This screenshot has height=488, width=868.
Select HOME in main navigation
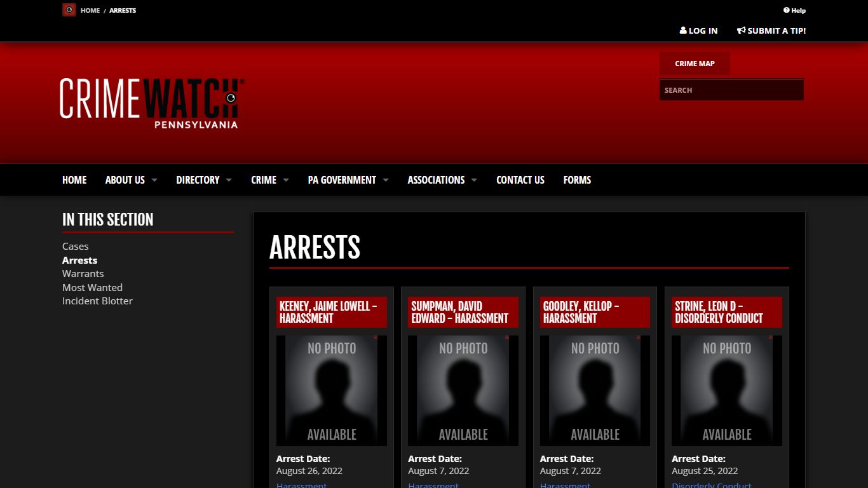[x=74, y=180]
